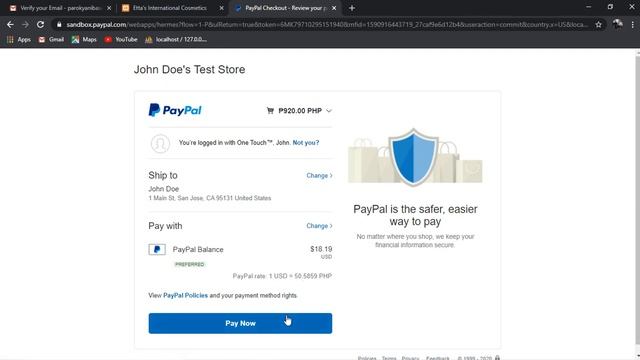Image resolution: width=640 pixels, height=360 pixels.
Task: Click the padlock site info icon
Action: [59, 24]
